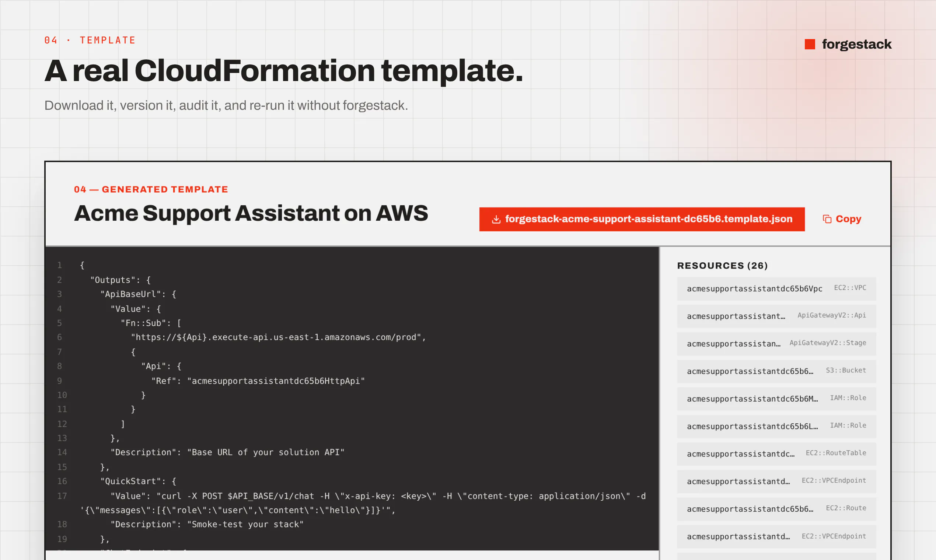Click the forgestack brand name
Viewport: 936px width, 560px height.
857,44
